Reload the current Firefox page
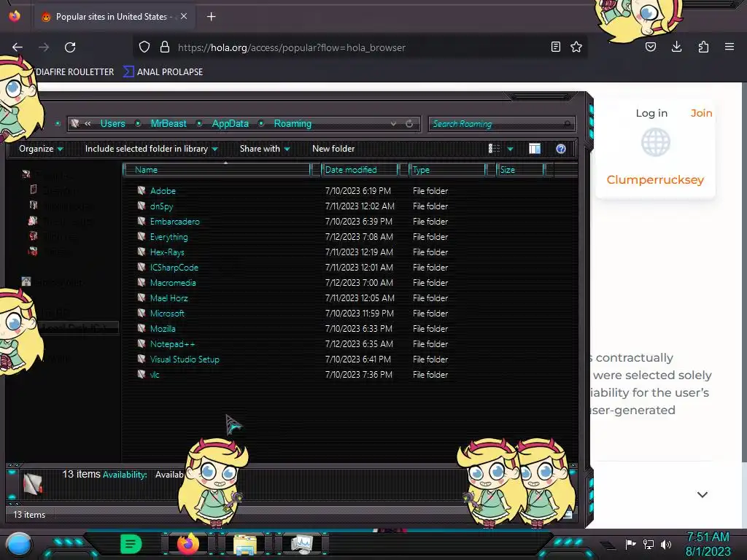Viewport: 747px width, 560px height. tap(70, 47)
